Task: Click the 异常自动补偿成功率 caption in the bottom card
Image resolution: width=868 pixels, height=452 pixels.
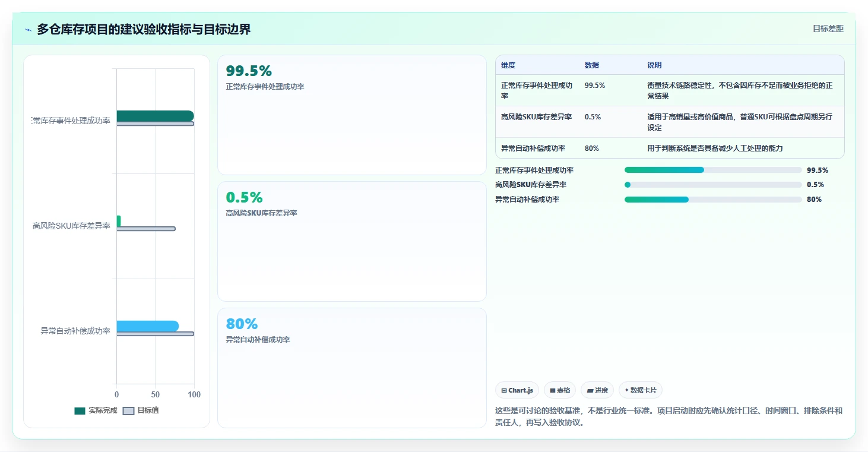Action: 258,340
